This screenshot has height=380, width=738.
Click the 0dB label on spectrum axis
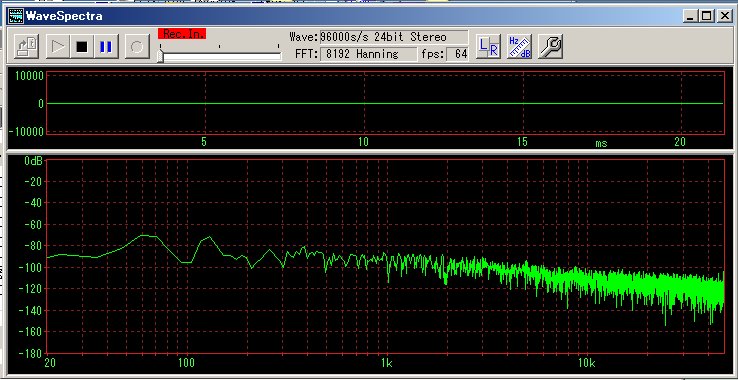tap(33, 161)
